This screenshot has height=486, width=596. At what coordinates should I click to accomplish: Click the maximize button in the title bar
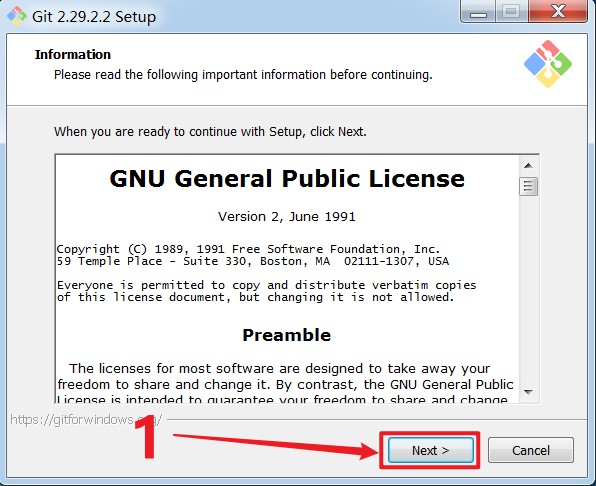point(511,11)
